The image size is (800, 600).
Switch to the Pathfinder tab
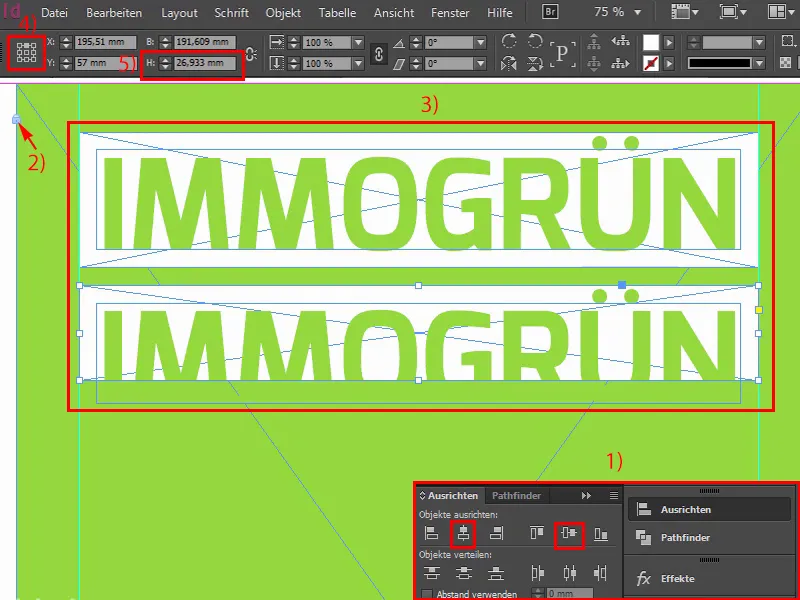(516, 495)
